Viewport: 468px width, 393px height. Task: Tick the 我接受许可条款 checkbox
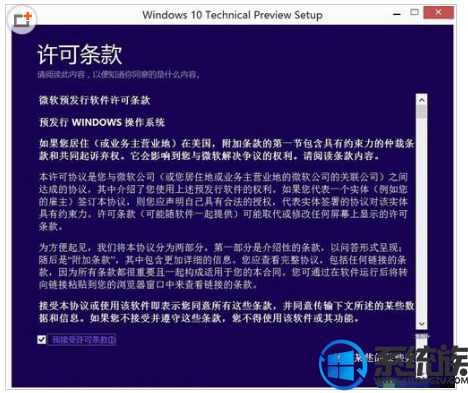42,340
